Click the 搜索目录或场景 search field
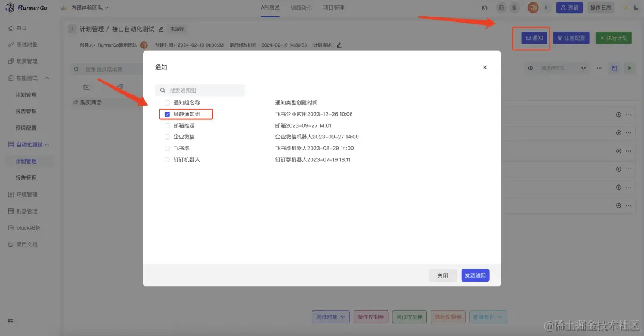 (x=106, y=69)
